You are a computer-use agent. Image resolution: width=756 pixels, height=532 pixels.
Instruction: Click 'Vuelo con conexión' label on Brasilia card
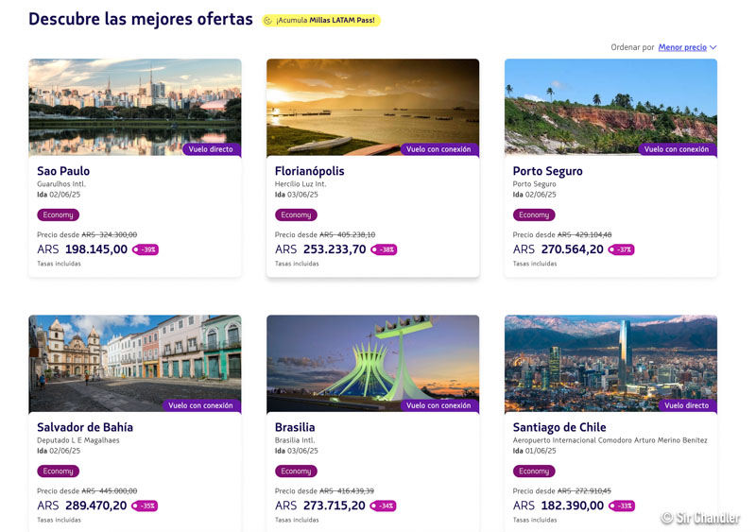tap(438, 405)
